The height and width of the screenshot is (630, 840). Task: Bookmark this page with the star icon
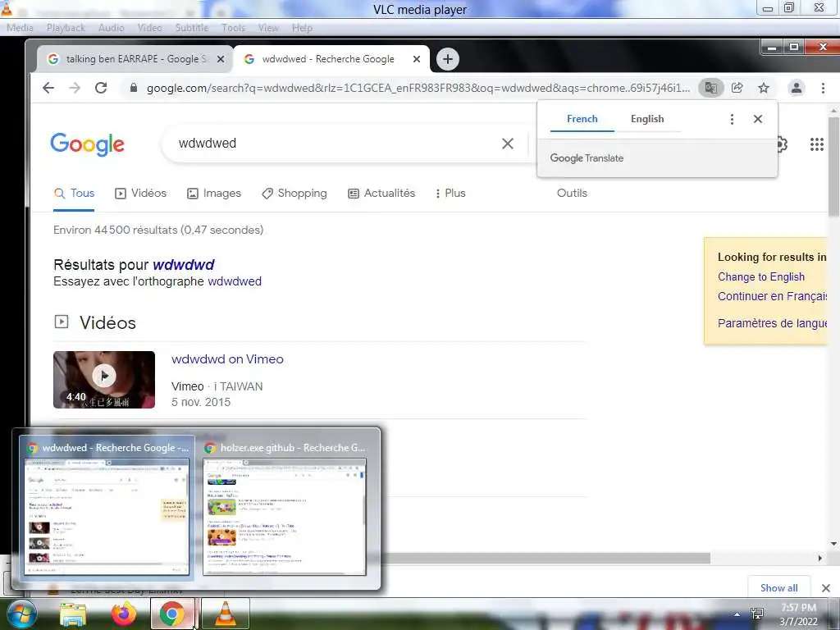click(x=764, y=88)
